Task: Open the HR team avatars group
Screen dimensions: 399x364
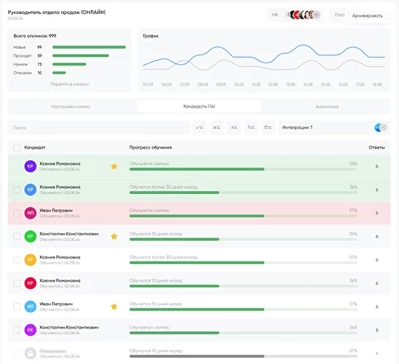Action: pyautogui.click(x=304, y=15)
